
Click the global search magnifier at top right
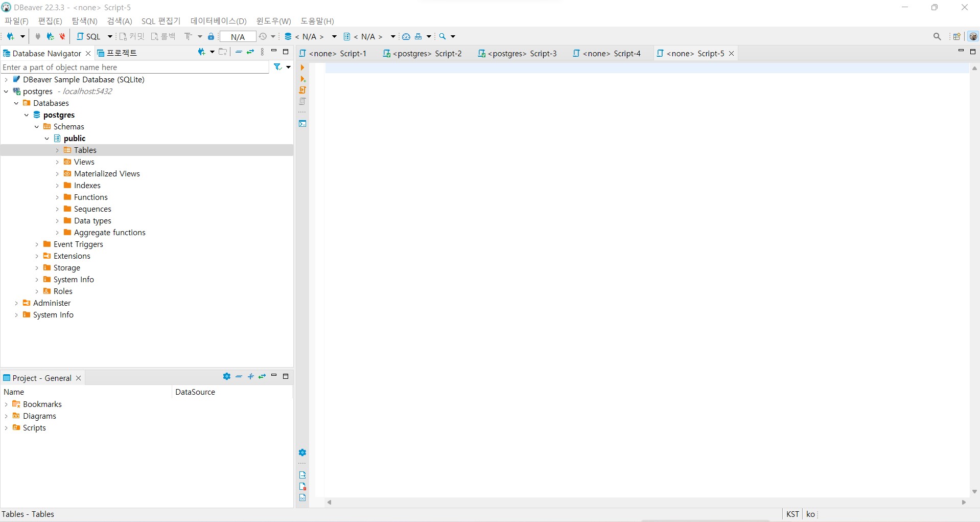[x=937, y=36]
